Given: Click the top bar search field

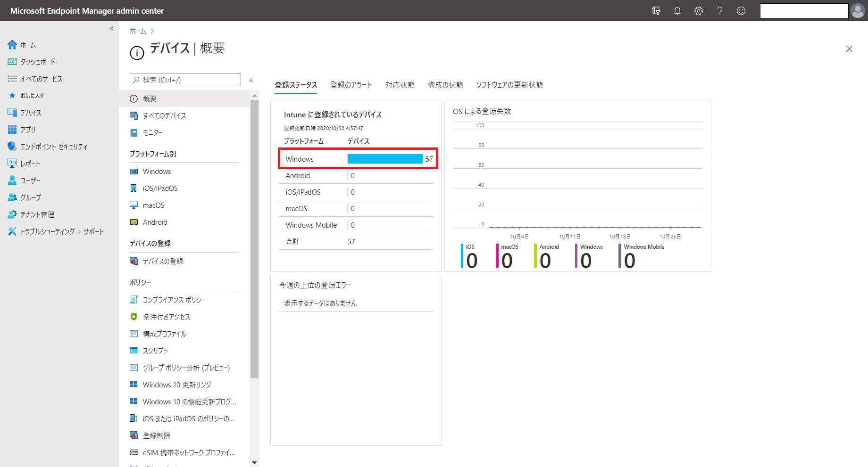Looking at the screenshot, I should pyautogui.click(x=804, y=11).
